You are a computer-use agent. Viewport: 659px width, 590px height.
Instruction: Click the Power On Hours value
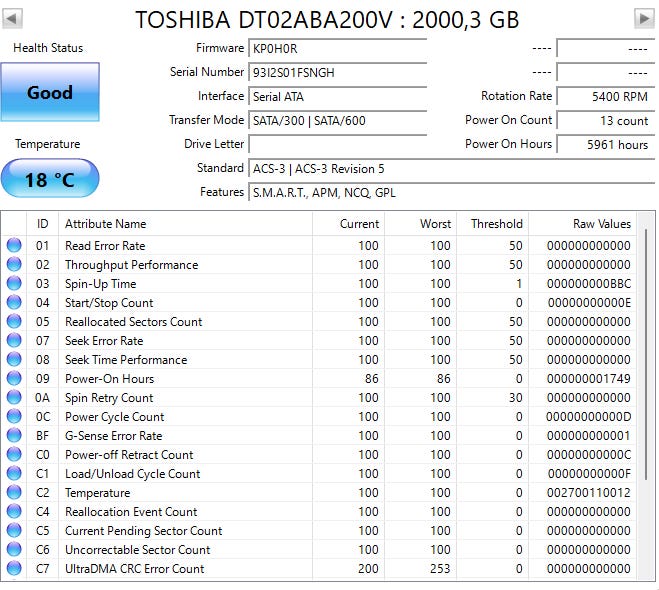coord(606,145)
